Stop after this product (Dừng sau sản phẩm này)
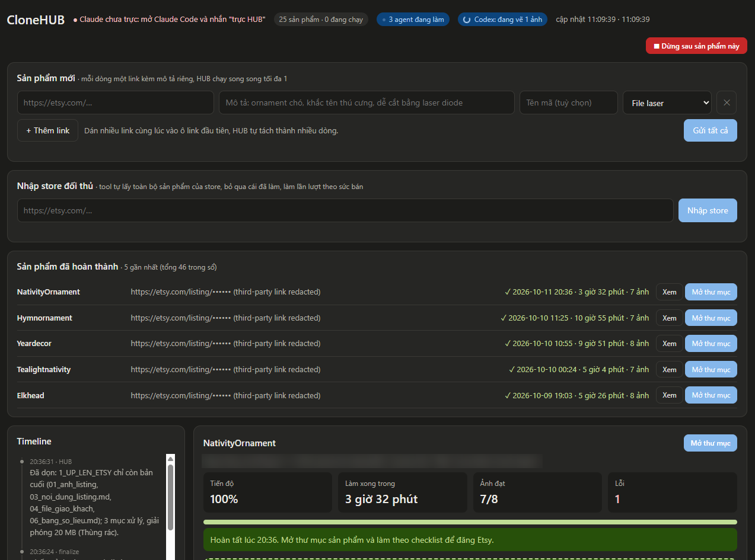This screenshot has height=560, width=755. pos(696,46)
